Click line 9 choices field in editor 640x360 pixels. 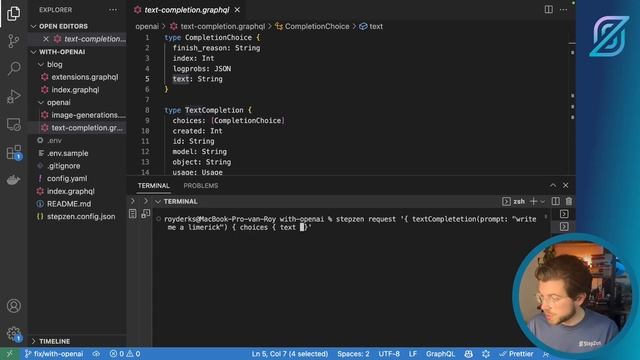pyautogui.click(x=228, y=120)
